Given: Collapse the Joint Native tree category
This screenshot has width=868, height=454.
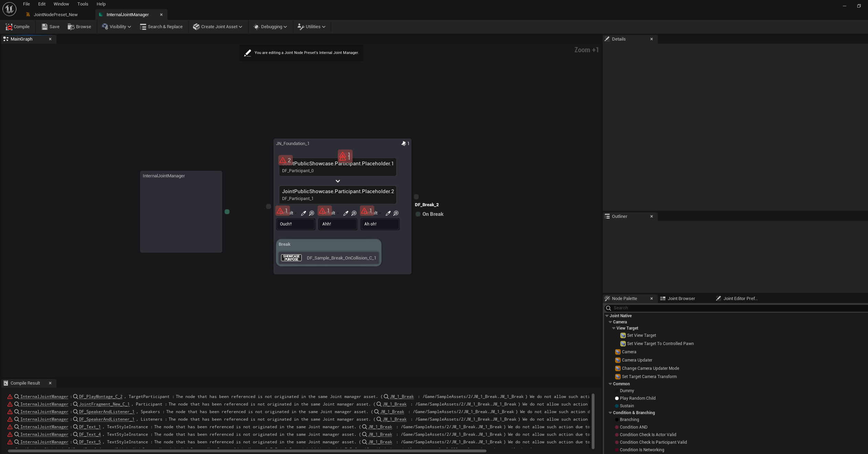Looking at the screenshot, I should tap(607, 316).
